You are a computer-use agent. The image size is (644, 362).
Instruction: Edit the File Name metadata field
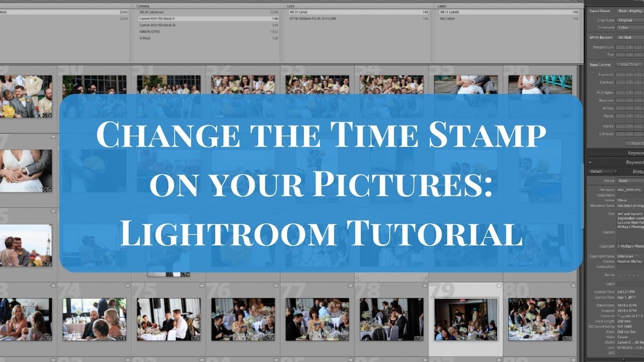[x=630, y=190]
